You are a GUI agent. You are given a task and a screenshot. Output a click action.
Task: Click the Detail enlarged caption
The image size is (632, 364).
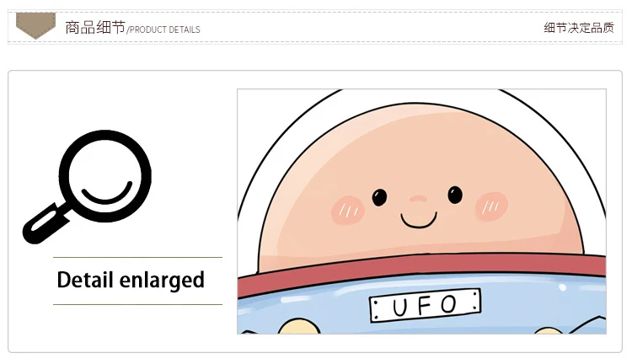[x=131, y=280]
